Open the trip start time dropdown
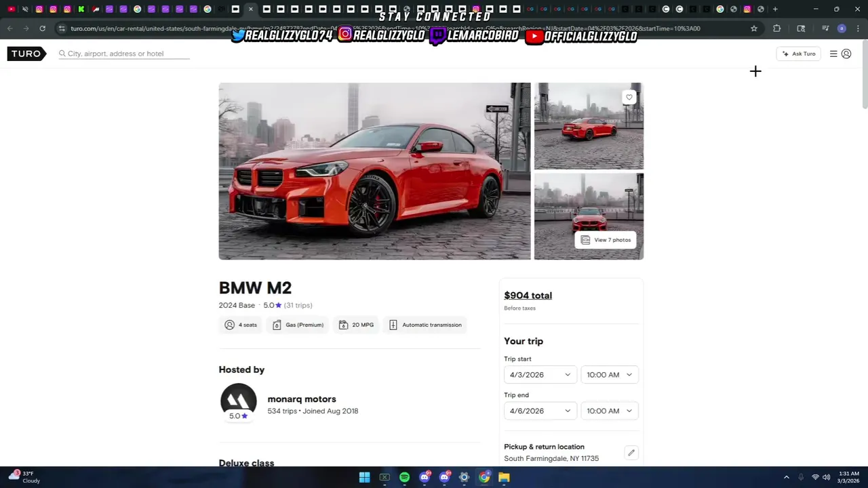 pyautogui.click(x=610, y=375)
